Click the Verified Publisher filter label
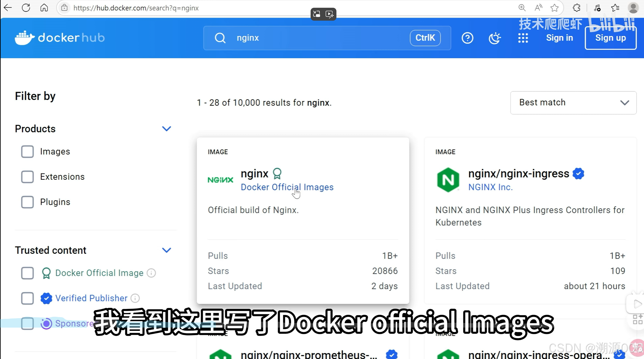Screen dimensions: 644x359 (91, 298)
